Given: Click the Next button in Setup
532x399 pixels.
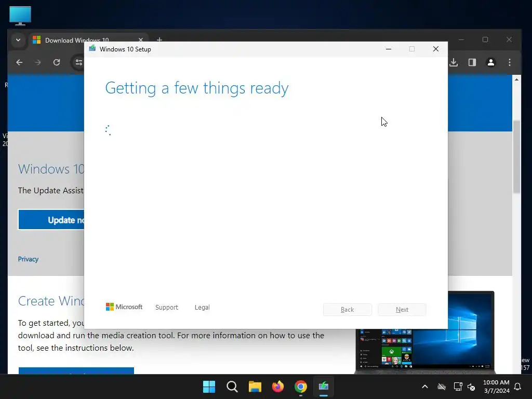Looking at the screenshot, I should 402,310.
